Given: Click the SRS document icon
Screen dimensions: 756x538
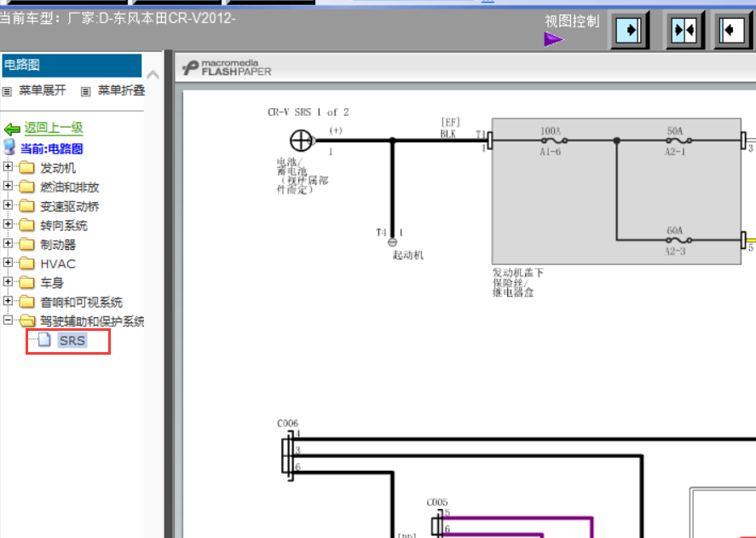Looking at the screenshot, I should (44, 339).
